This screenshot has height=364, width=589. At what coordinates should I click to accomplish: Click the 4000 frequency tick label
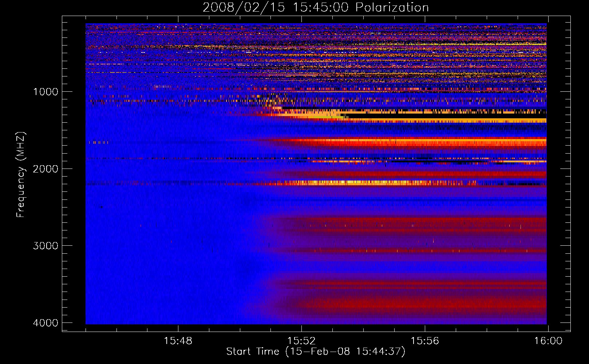pos(46,323)
